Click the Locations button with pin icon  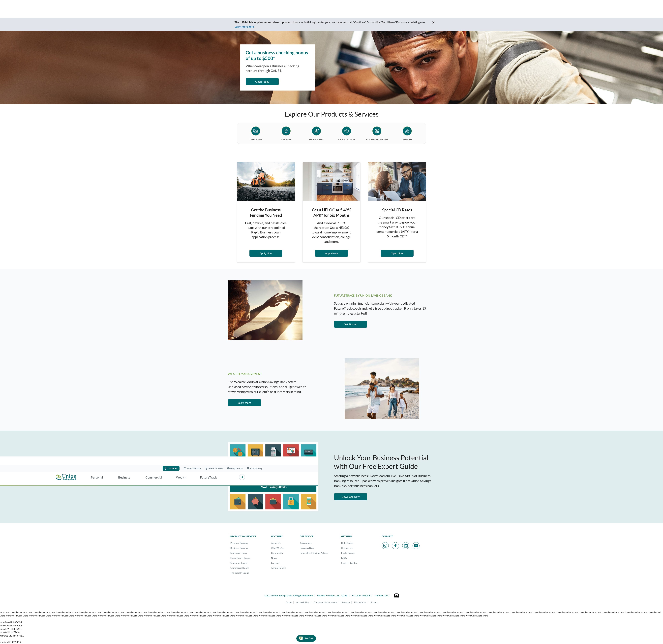click(171, 468)
